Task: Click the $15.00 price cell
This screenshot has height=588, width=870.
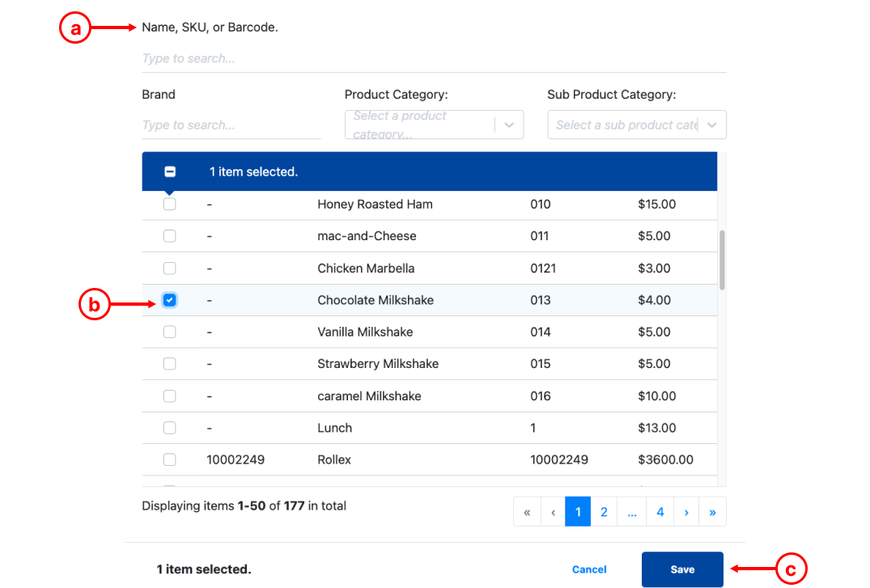Action: click(x=657, y=204)
